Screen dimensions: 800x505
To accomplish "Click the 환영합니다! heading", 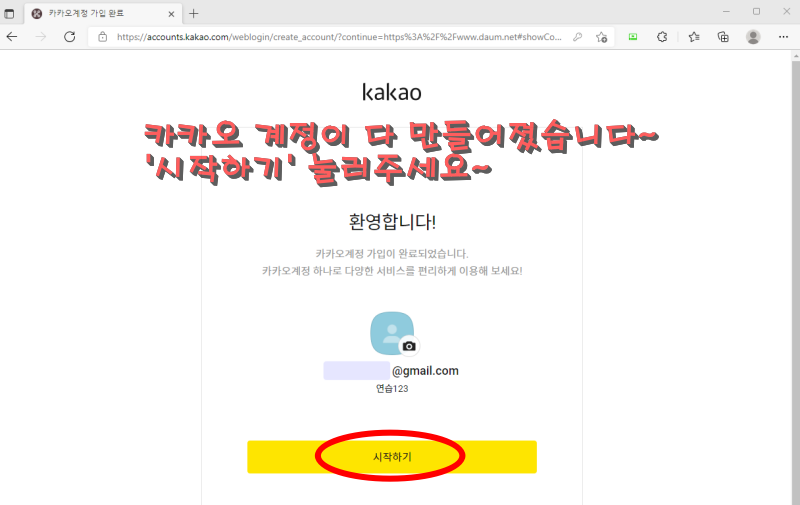I will pos(392,222).
